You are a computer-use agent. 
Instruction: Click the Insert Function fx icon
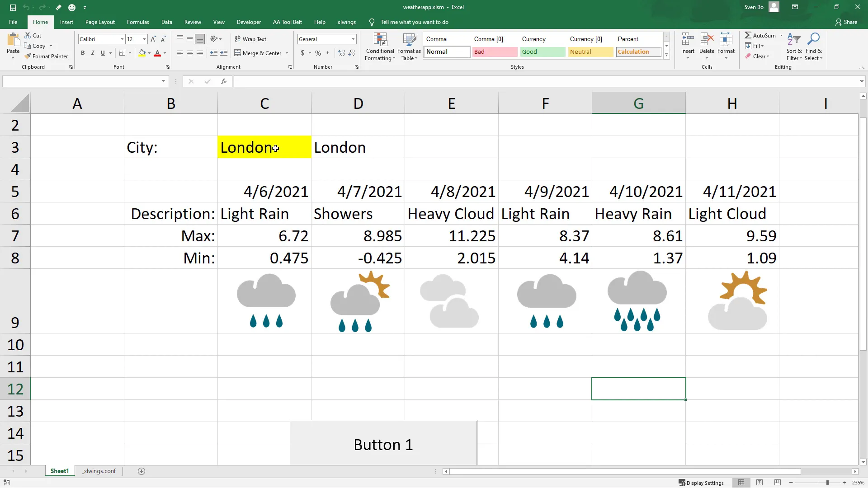tap(223, 81)
